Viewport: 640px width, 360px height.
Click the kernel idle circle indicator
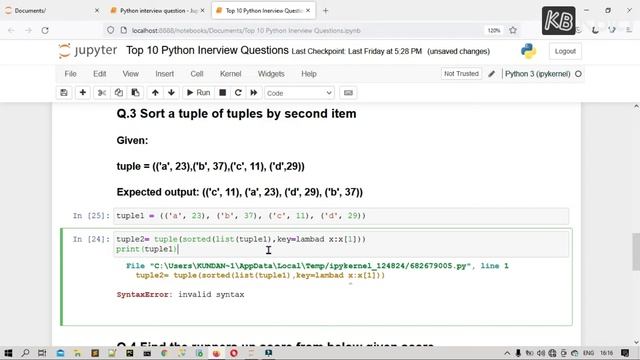(578, 74)
